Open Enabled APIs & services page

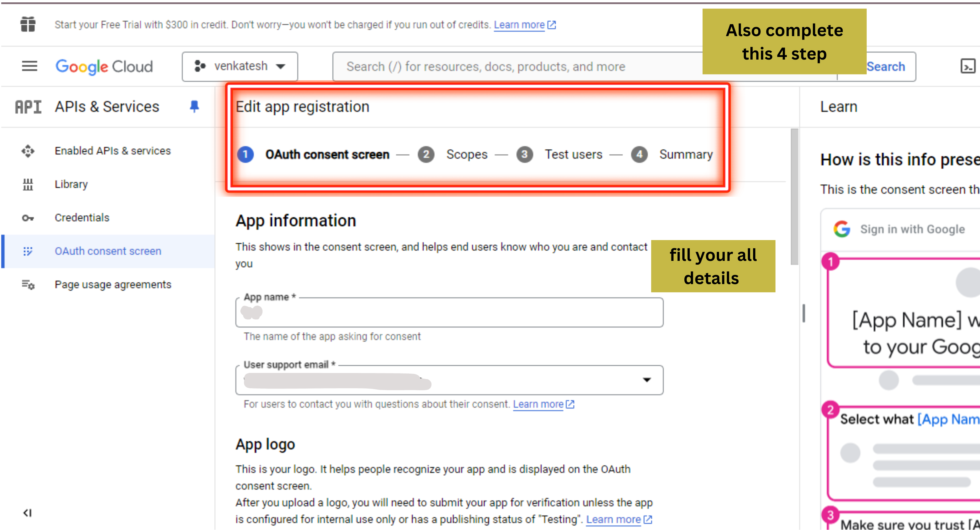pyautogui.click(x=113, y=151)
